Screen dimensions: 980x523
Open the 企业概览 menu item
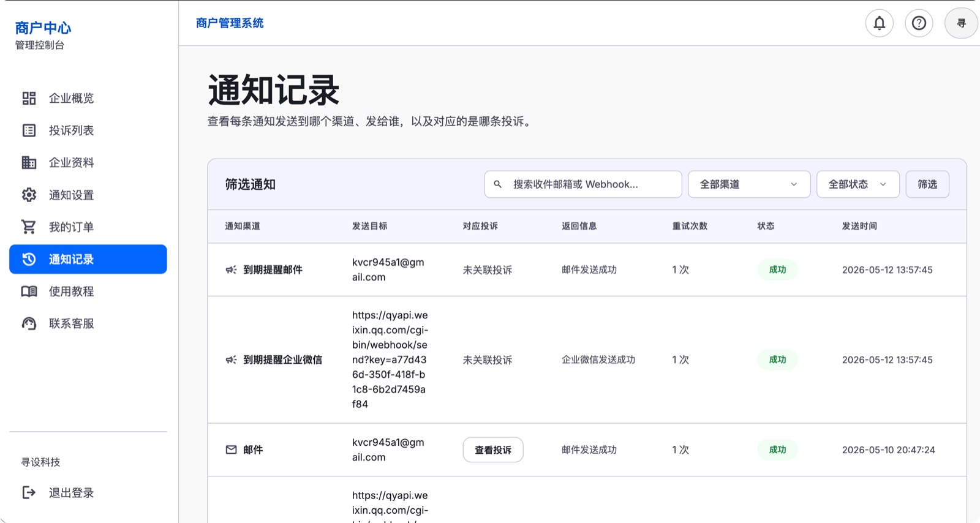click(88, 98)
